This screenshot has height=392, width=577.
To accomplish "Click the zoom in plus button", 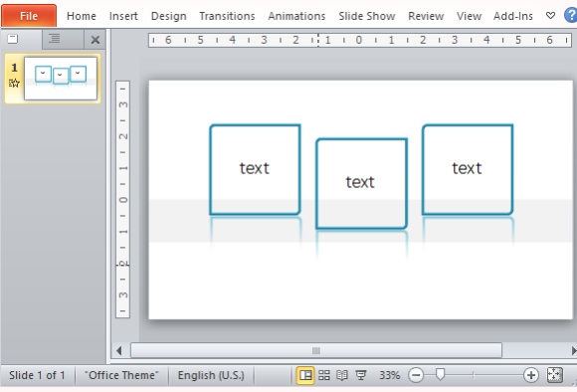I will tap(531, 375).
